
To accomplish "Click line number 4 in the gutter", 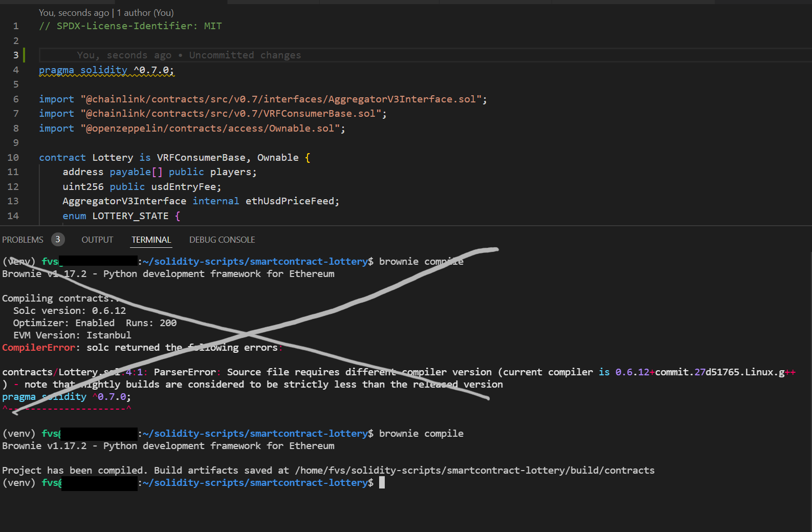I will (x=16, y=70).
